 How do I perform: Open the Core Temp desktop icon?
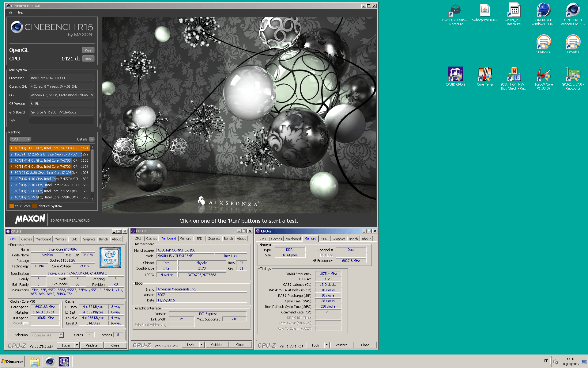tap(484, 75)
